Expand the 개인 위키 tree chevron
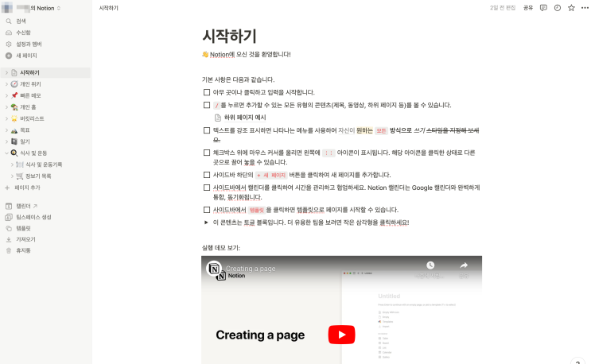 (x=6, y=84)
